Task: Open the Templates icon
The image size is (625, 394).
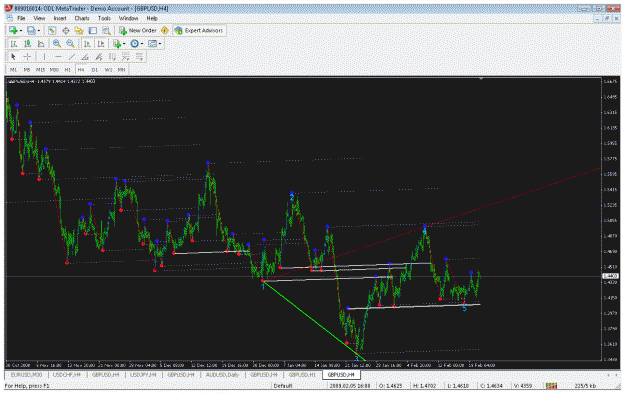Action: (152, 43)
